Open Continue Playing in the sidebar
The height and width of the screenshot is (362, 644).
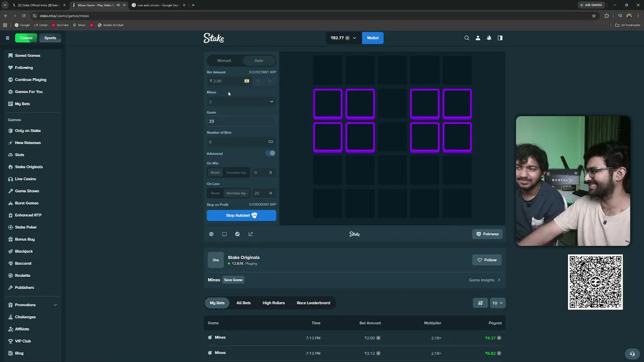pyautogui.click(x=30, y=79)
